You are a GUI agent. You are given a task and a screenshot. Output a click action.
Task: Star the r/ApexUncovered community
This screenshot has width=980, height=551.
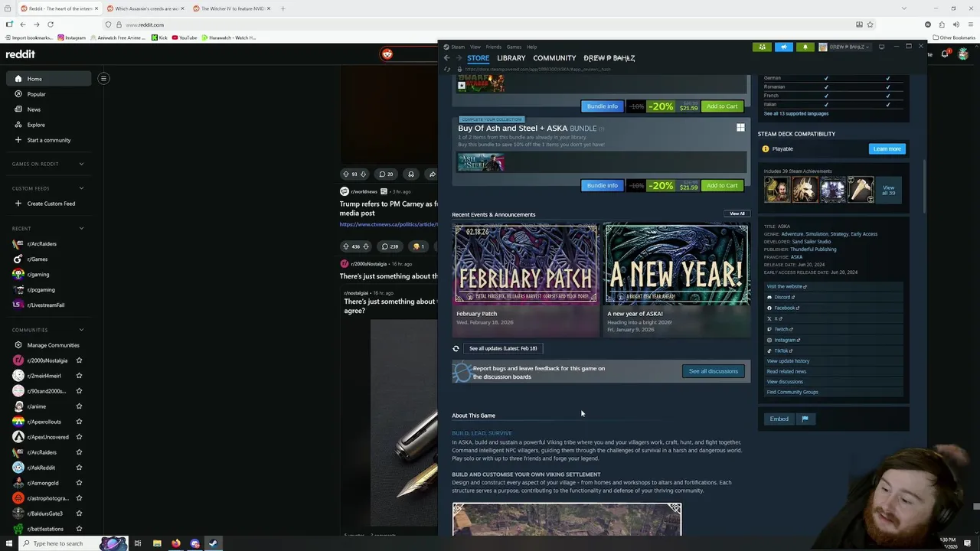(79, 437)
